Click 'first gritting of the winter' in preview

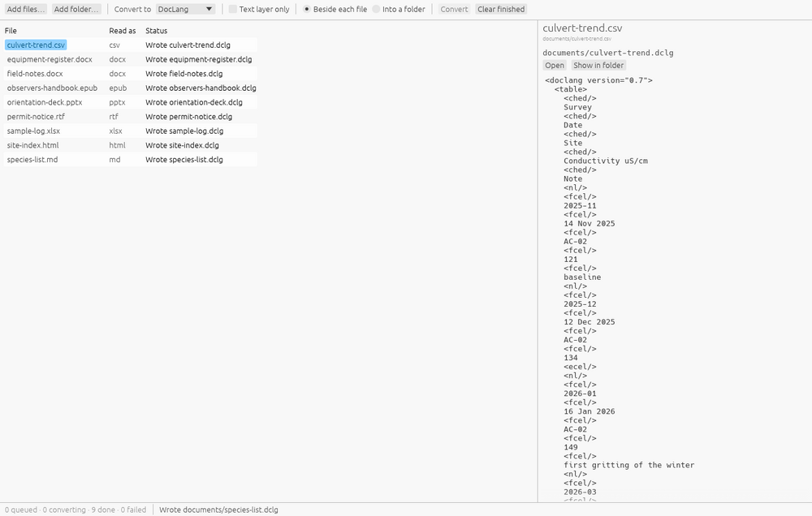[x=629, y=465]
